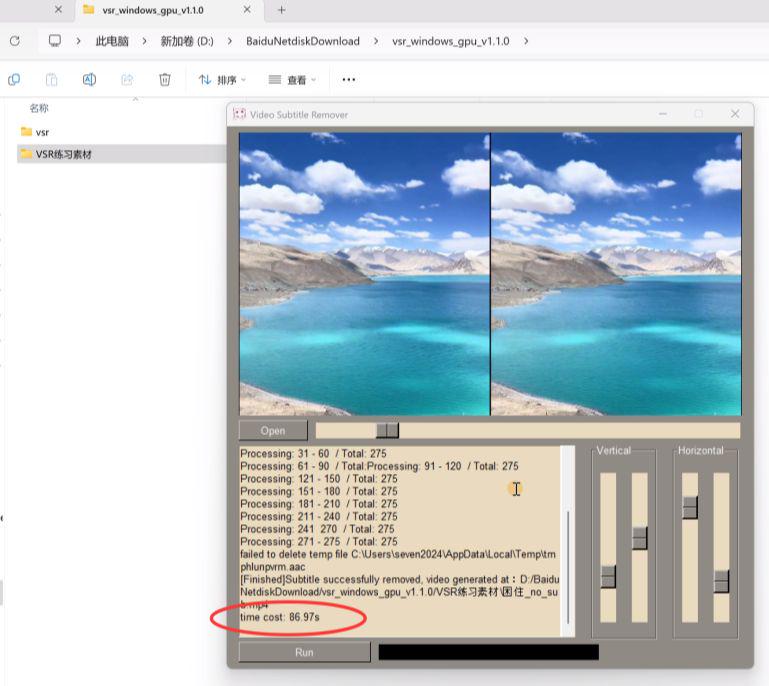The width and height of the screenshot is (769, 686).
Task: Click log line 'Processing: 121 - 150 / Total: 275'
Action: (x=319, y=479)
